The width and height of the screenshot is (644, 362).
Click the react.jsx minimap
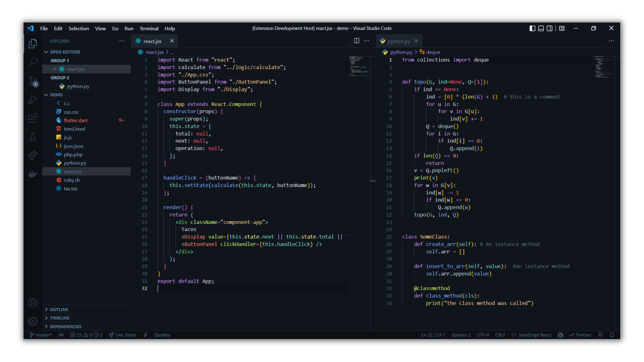coord(358,66)
